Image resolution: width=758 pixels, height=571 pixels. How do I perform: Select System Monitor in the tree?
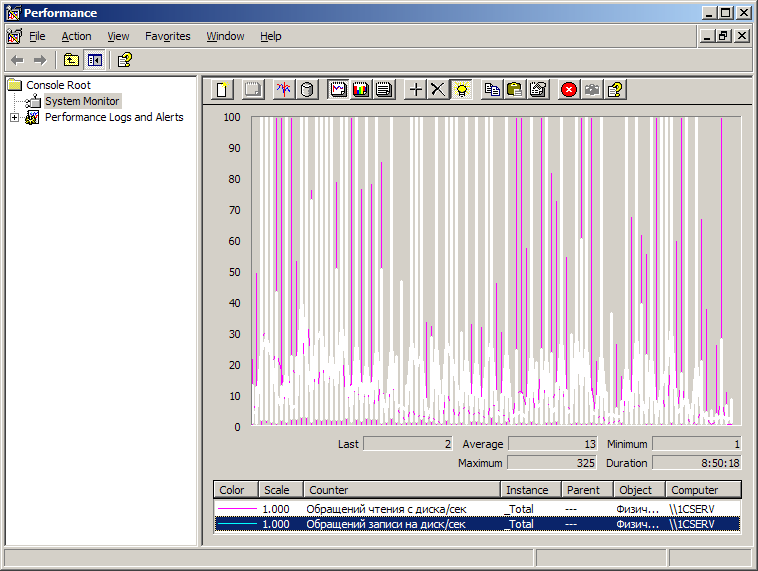[x=82, y=101]
